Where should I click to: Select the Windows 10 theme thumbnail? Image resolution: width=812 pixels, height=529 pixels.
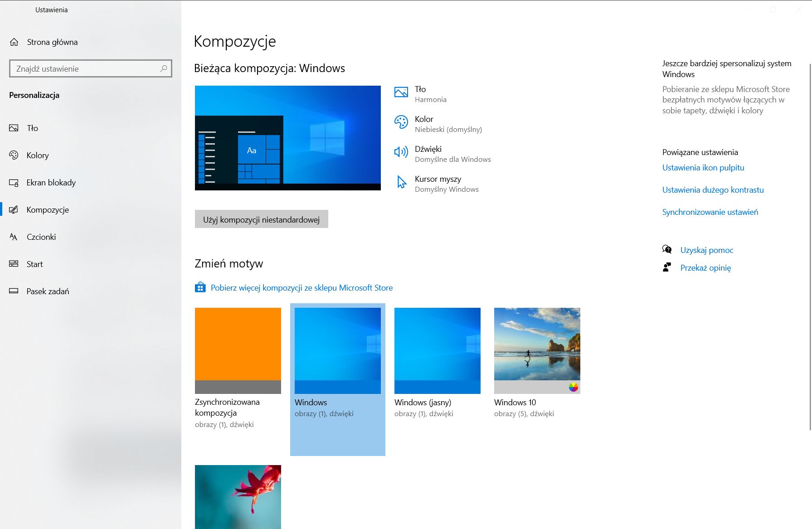coord(537,350)
